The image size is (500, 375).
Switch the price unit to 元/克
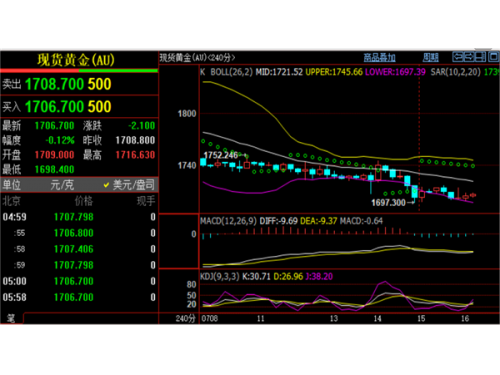(62, 184)
